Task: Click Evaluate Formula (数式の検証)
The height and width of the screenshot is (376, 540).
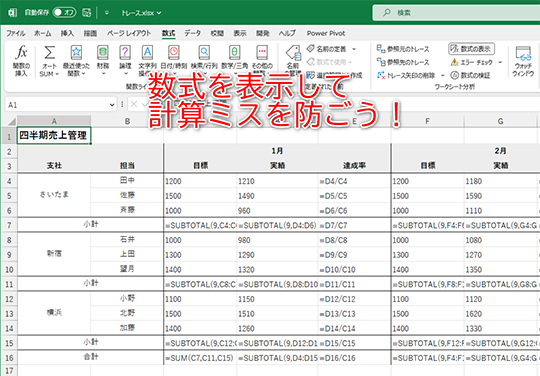Action: pyautogui.click(x=471, y=75)
